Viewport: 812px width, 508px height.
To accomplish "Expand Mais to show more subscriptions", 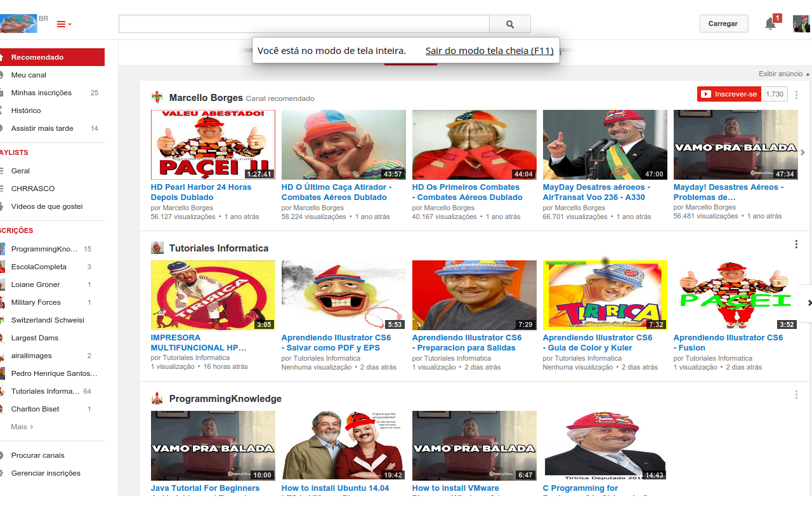I will (x=22, y=427).
